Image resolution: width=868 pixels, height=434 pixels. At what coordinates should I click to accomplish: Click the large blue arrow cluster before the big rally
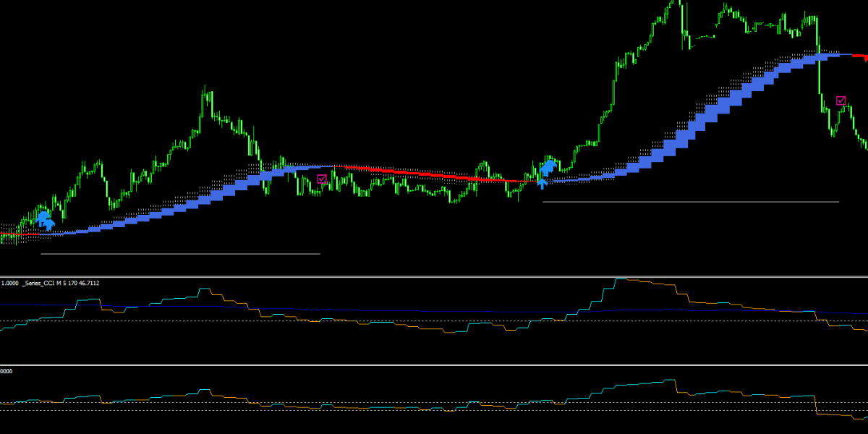tap(549, 167)
